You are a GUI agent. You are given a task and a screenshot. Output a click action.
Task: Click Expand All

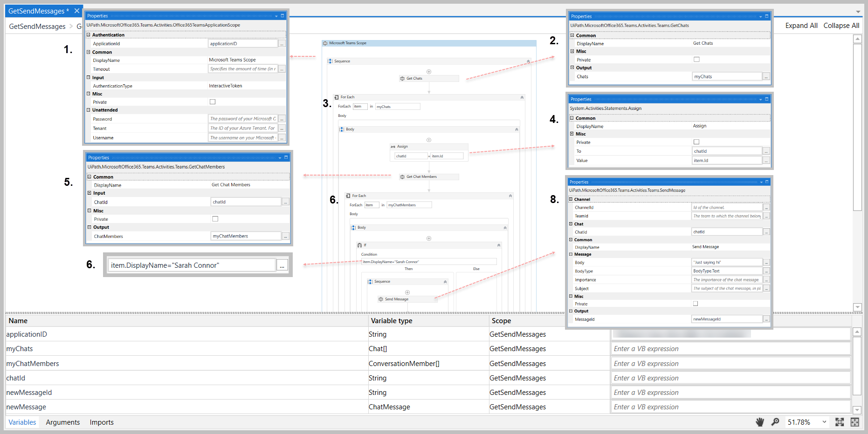(801, 26)
